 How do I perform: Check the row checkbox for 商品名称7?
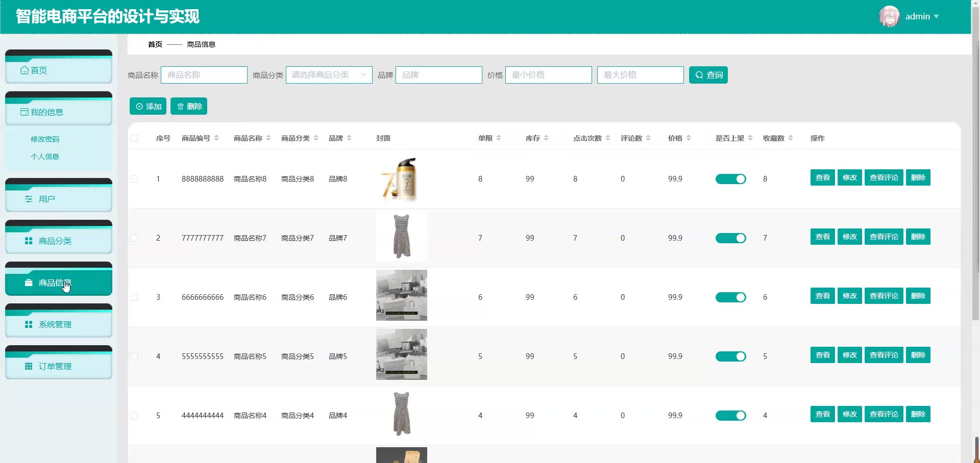point(134,238)
